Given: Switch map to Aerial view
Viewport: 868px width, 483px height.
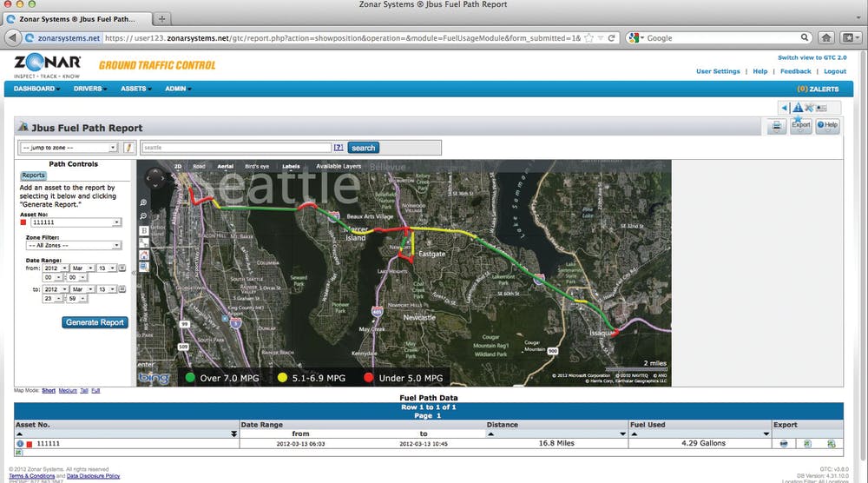Looking at the screenshot, I should [226, 166].
